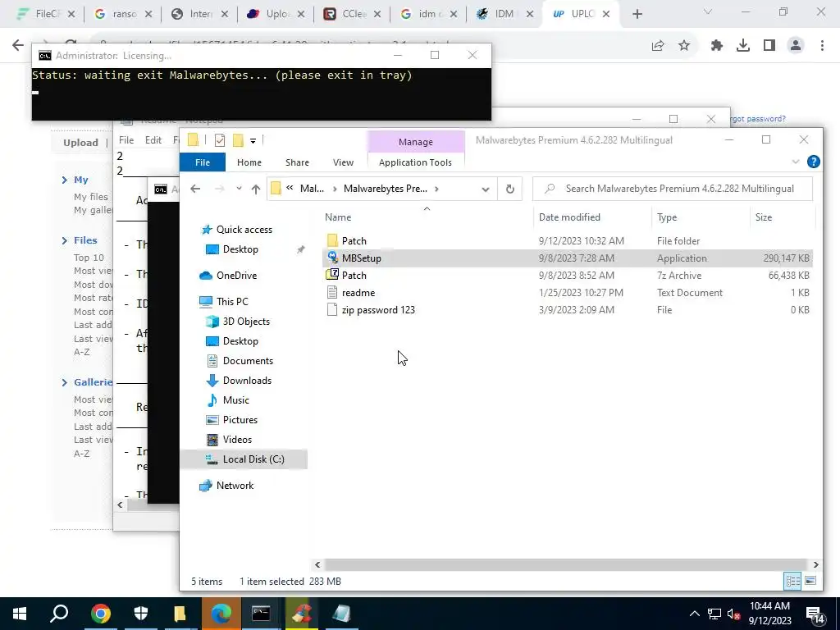Image resolution: width=840 pixels, height=630 pixels.
Task: Switch to Details view layout icon
Action: tap(792, 581)
